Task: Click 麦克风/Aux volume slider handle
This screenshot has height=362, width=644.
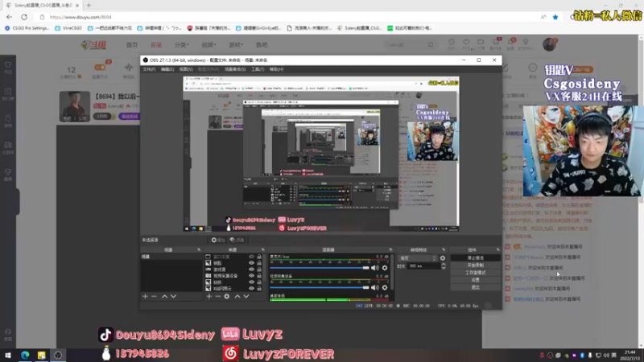Action: [x=365, y=268]
